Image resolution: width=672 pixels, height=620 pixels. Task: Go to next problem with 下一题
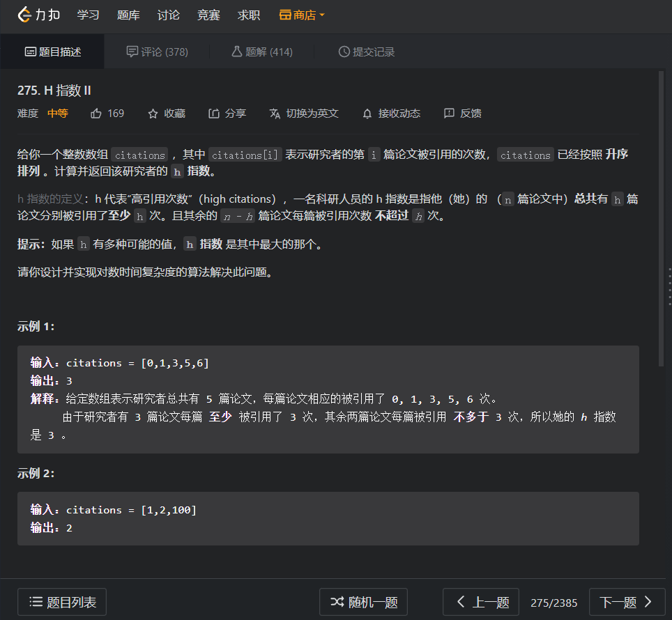tap(627, 602)
